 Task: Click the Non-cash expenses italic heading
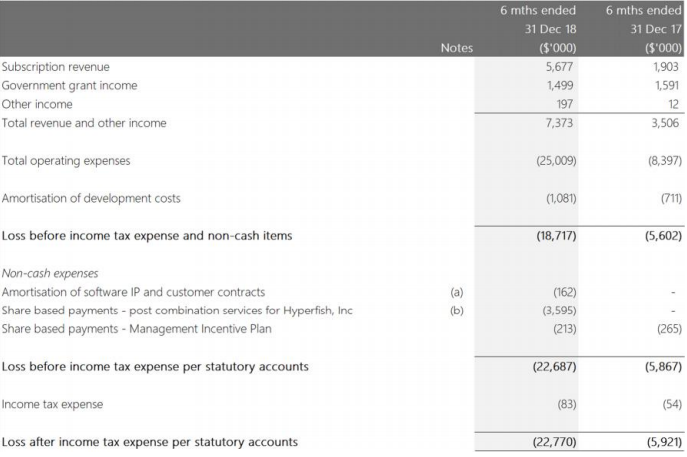click(50, 273)
